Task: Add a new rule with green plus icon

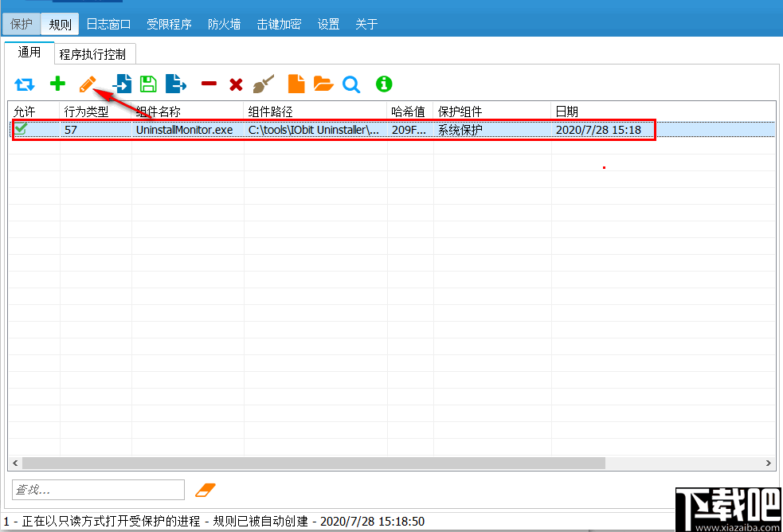Action: point(57,84)
